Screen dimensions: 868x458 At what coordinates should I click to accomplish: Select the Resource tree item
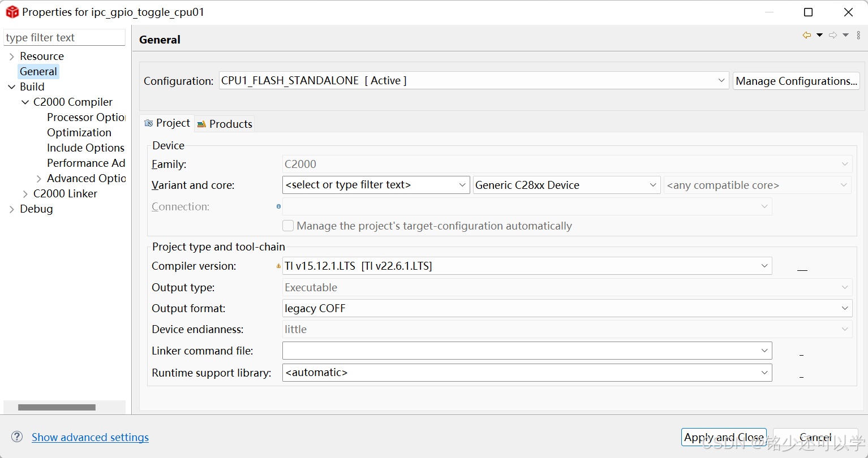click(x=42, y=56)
